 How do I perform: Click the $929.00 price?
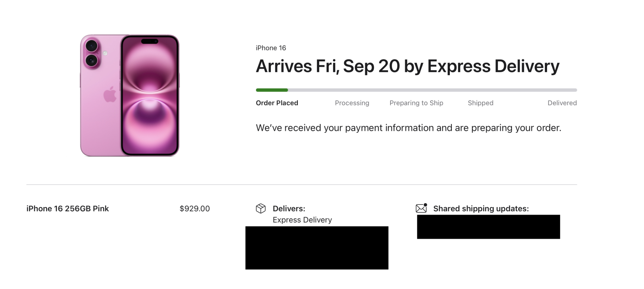click(195, 209)
